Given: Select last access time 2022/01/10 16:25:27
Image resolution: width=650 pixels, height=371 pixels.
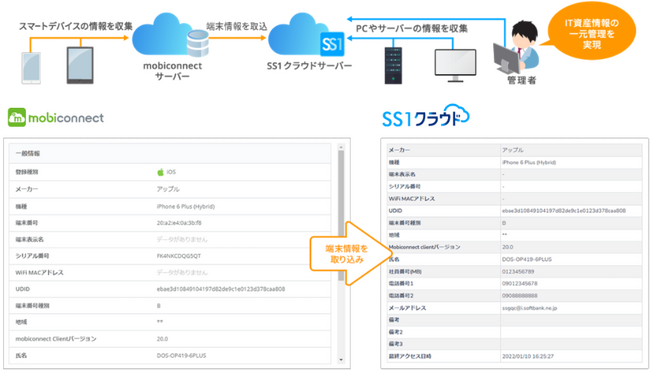Looking at the screenshot, I should [x=528, y=356].
